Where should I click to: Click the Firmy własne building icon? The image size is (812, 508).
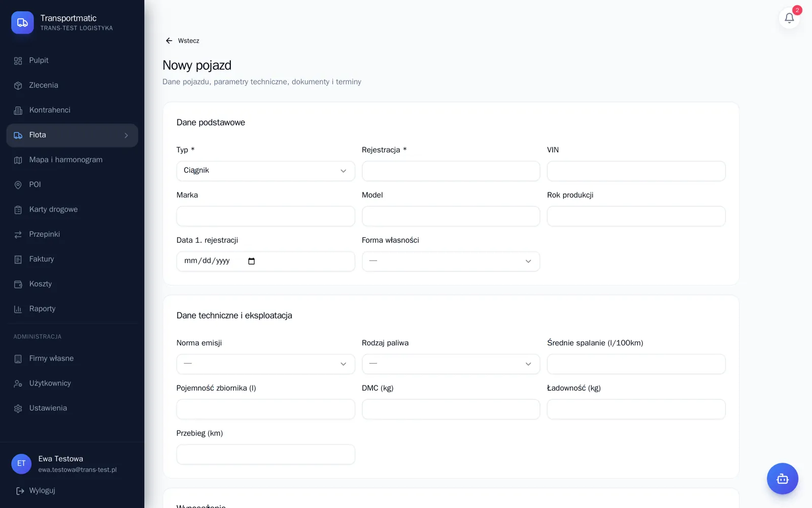pos(18,359)
